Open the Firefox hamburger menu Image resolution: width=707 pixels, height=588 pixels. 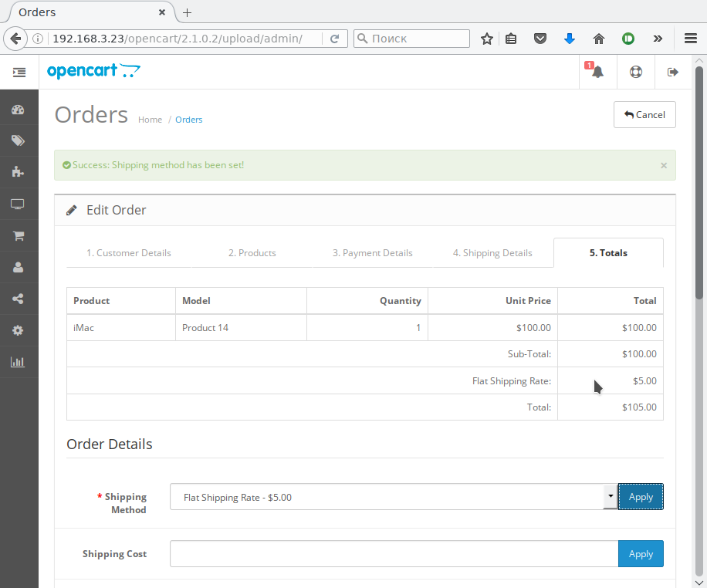(691, 39)
